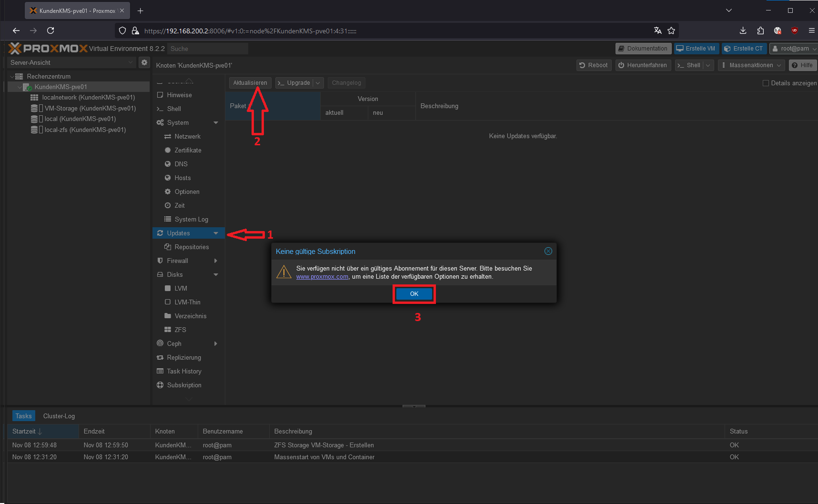This screenshot has height=504, width=818.
Task: Collapse the Rechenzentrum tree node
Action: click(x=12, y=77)
